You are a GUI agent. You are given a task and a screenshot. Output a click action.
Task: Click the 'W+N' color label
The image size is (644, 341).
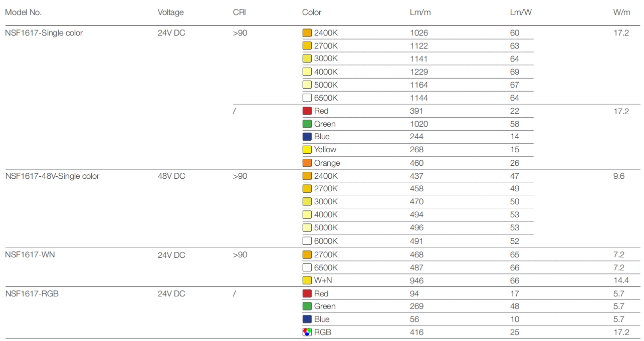pos(323,281)
